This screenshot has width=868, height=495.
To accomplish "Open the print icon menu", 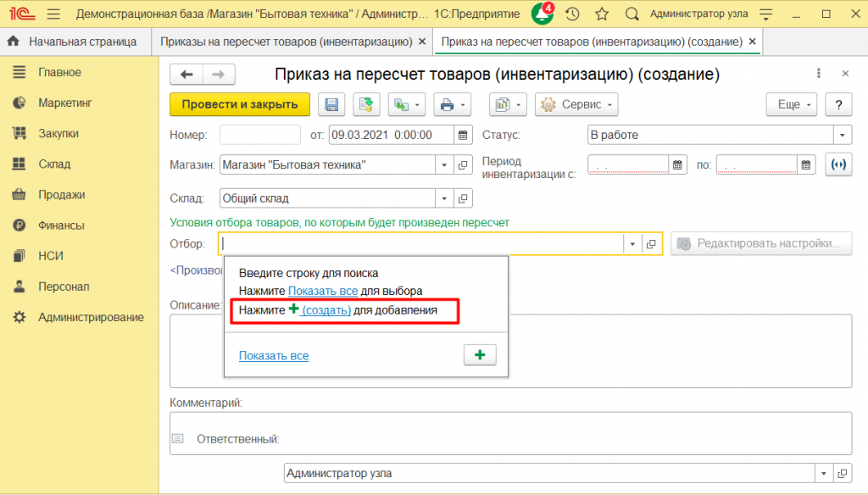I will pyautogui.click(x=453, y=104).
